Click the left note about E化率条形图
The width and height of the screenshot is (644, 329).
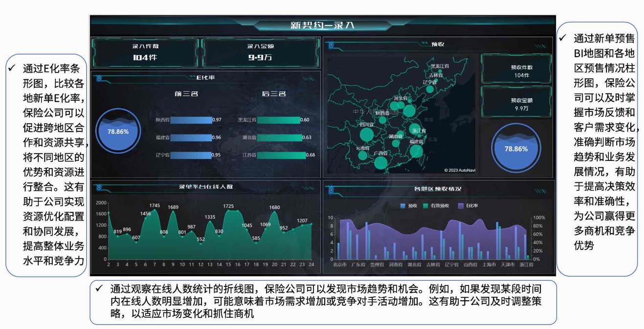click(47, 165)
